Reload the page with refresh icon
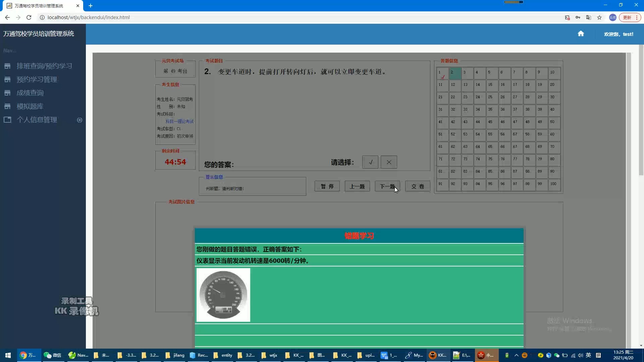644x362 pixels. coord(29,17)
